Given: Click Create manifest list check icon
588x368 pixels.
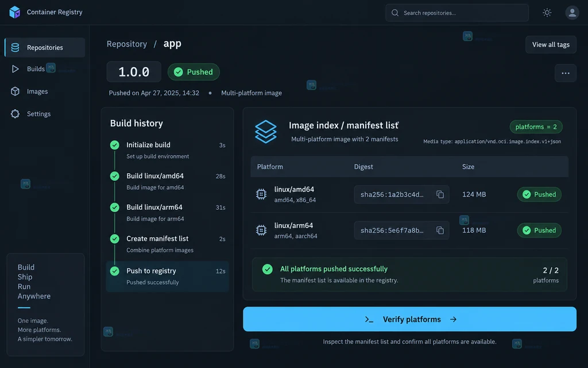Looking at the screenshot, I should pos(115,239).
